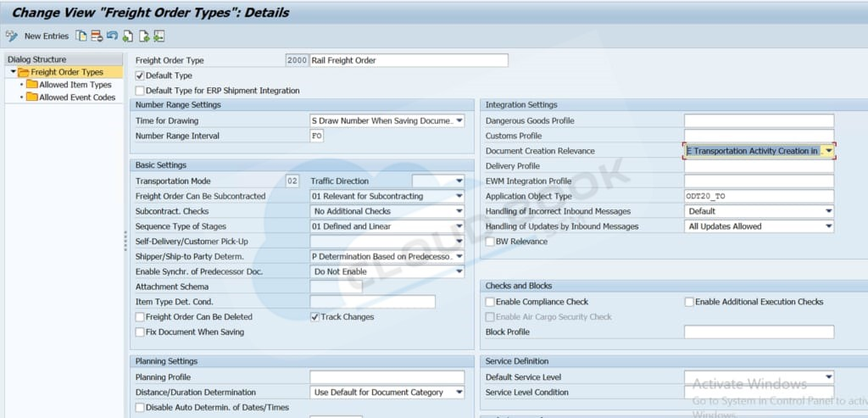Click the Planning Settings group header
The height and width of the screenshot is (418, 868).
click(x=302, y=361)
